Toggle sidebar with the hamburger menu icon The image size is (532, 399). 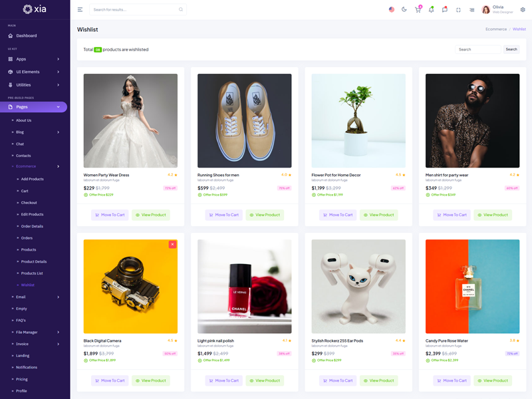pos(80,10)
